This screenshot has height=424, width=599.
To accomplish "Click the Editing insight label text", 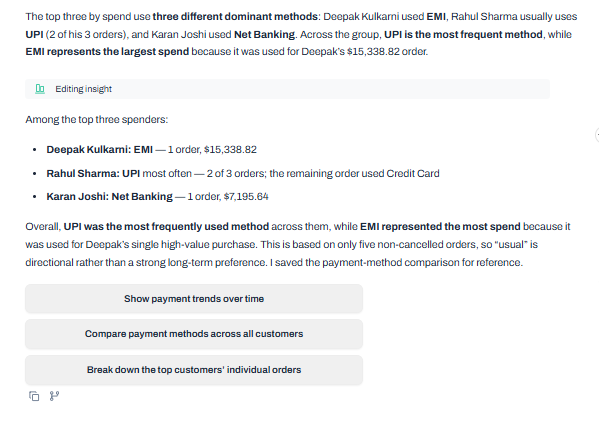I will point(84,89).
